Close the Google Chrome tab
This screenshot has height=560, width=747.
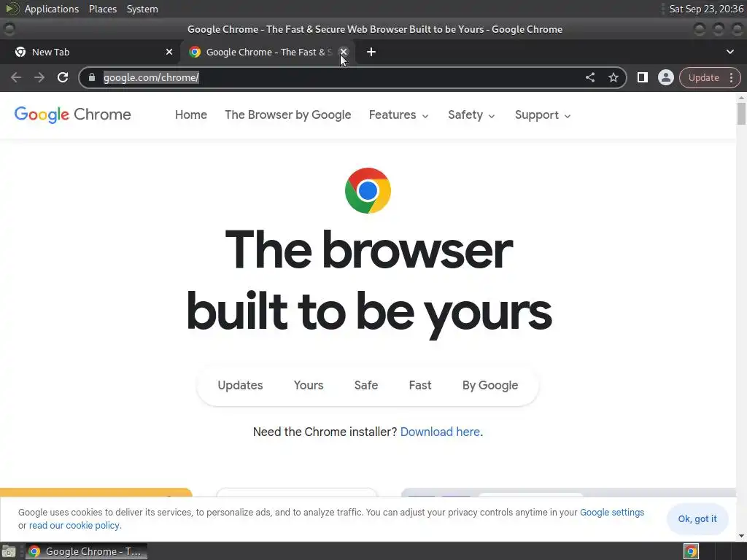(x=344, y=52)
